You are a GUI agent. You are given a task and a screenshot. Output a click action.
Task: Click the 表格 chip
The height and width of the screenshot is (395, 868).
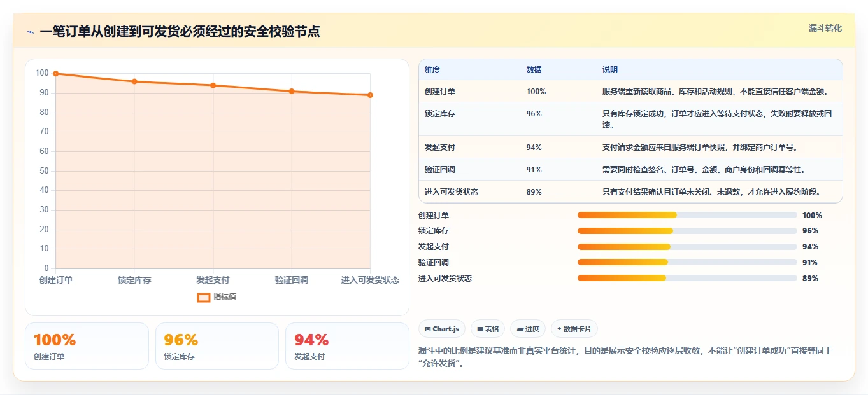[488, 329]
